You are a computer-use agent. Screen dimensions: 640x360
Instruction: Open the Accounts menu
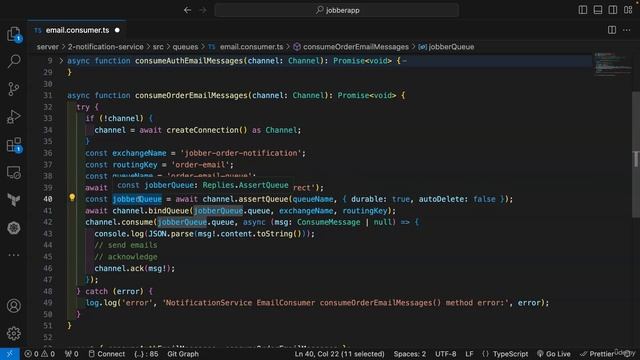coord(13,306)
